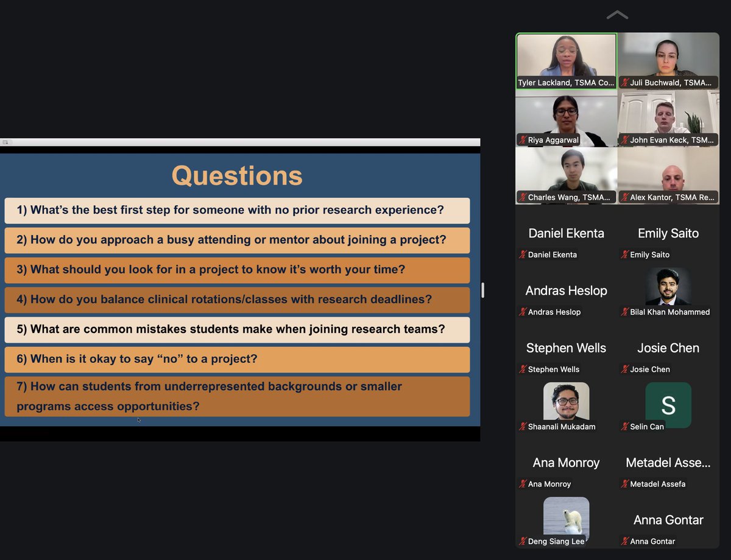731x560 pixels.
Task: Click Shaanali Mukadam's profile photo
Action: pyautogui.click(x=567, y=401)
